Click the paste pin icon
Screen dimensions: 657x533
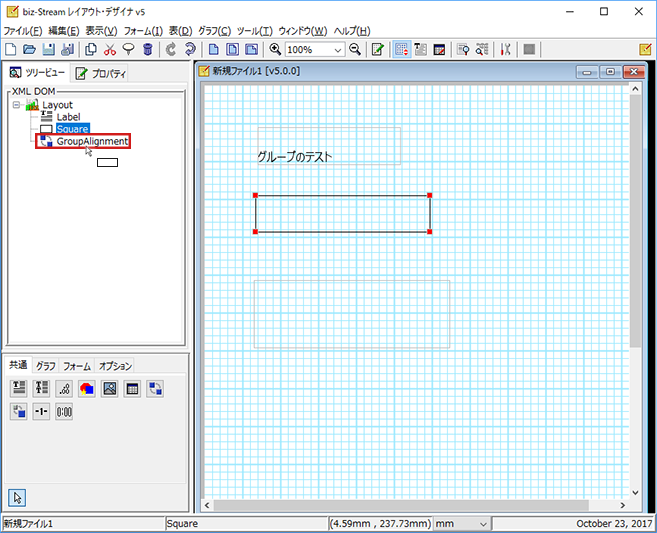click(x=129, y=49)
